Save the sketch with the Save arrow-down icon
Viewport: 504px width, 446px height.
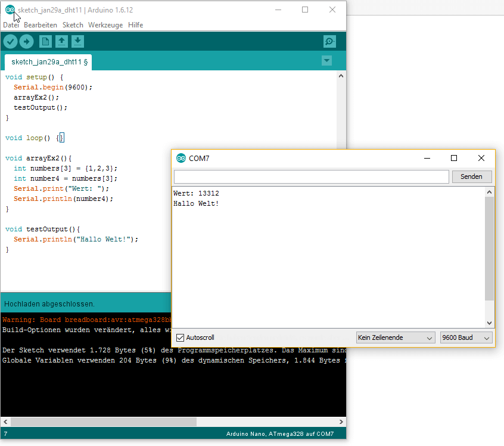(x=77, y=42)
